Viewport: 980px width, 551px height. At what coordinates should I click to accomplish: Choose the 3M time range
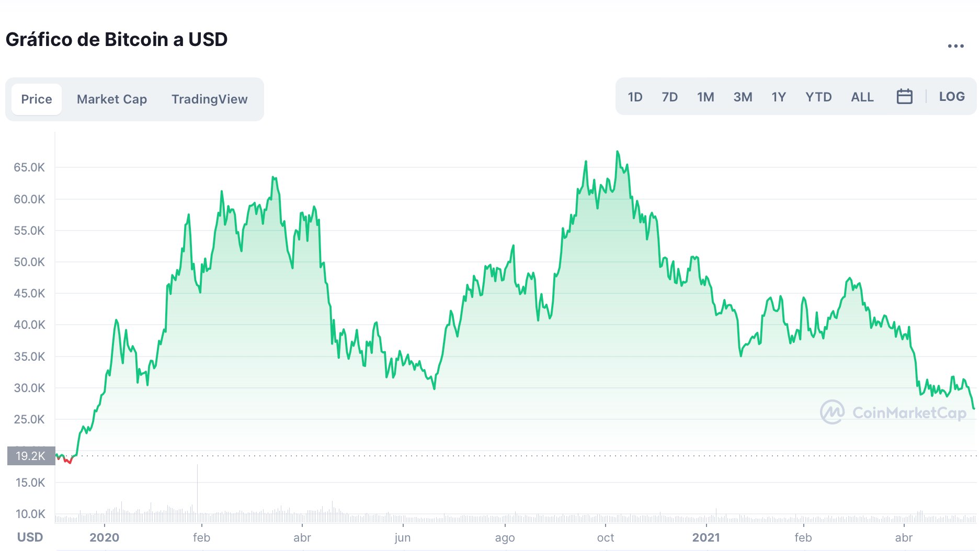point(743,97)
